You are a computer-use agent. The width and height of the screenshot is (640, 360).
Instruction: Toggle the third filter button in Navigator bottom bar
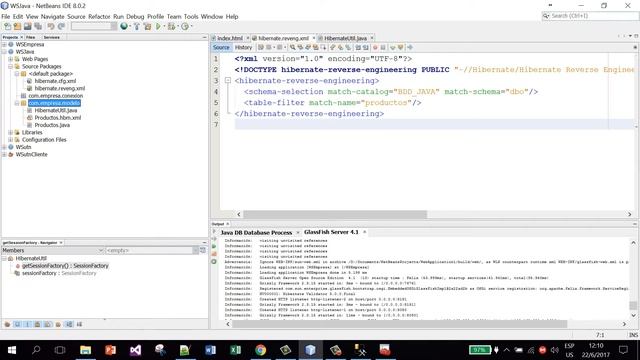click(x=27, y=324)
